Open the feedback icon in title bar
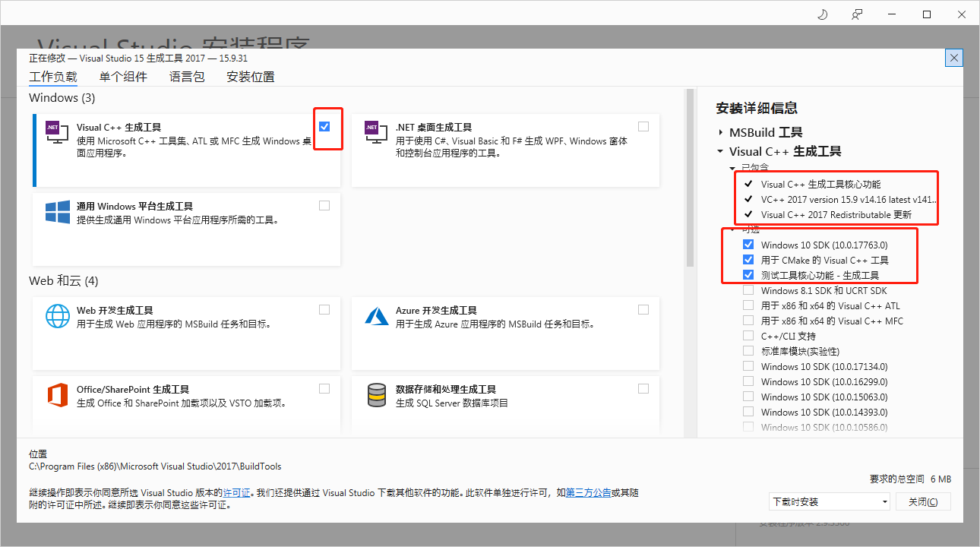 click(857, 14)
